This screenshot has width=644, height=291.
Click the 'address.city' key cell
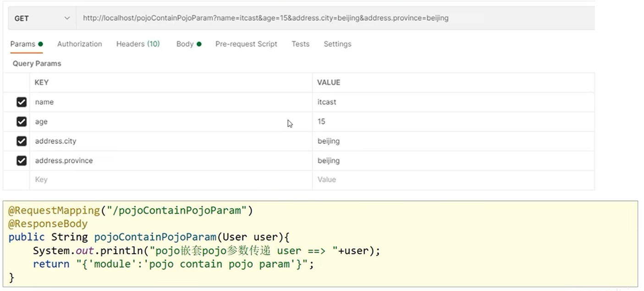pos(171,141)
